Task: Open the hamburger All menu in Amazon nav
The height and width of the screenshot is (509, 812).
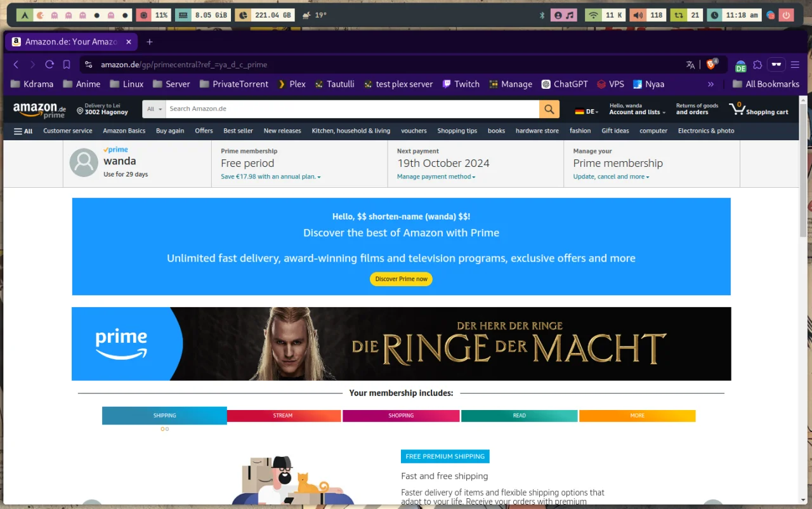Action: click(23, 131)
